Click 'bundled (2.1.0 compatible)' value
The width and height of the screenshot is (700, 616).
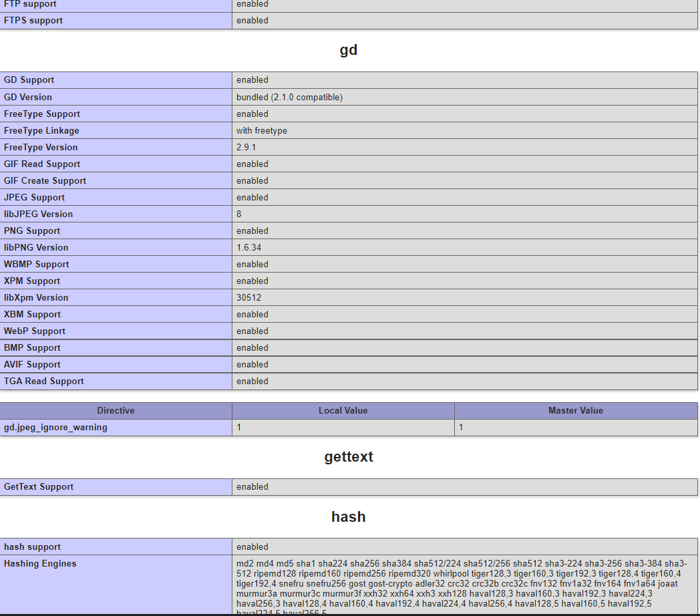(289, 97)
